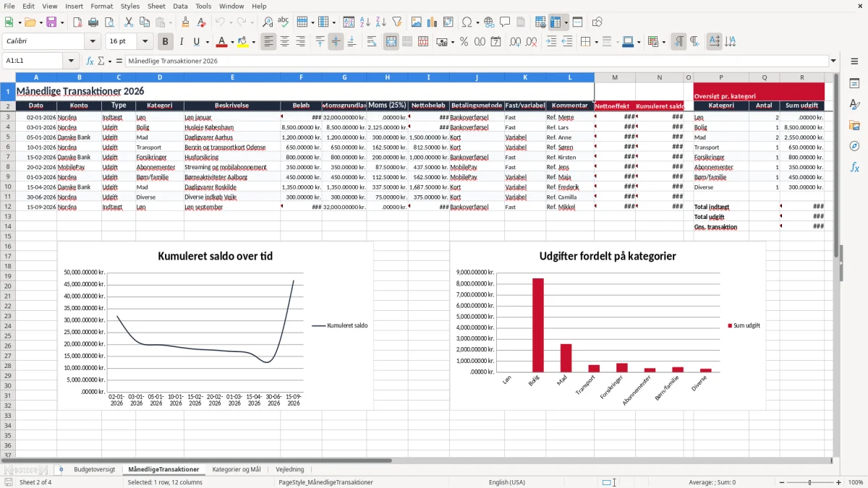Select the Clone Formatting paintbrush
Viewport: 868px width, 488px height.
185,22
